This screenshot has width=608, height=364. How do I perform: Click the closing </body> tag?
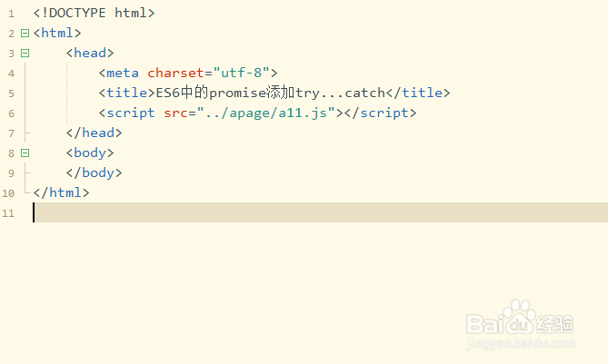point(94,173)
